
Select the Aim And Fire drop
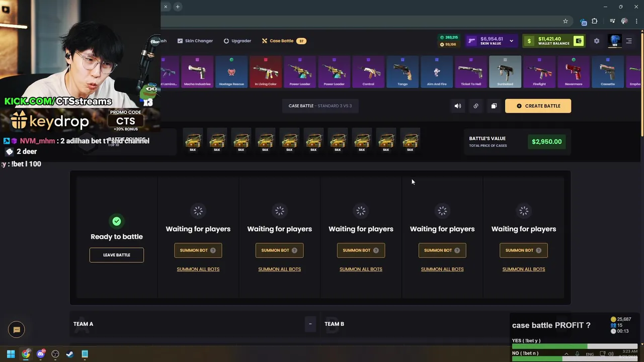click(437, 72)
